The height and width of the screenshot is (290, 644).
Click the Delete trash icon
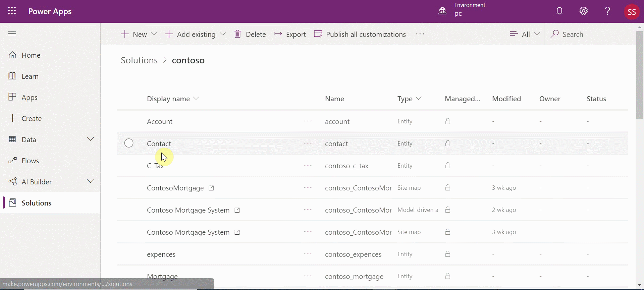pos(237,34)
